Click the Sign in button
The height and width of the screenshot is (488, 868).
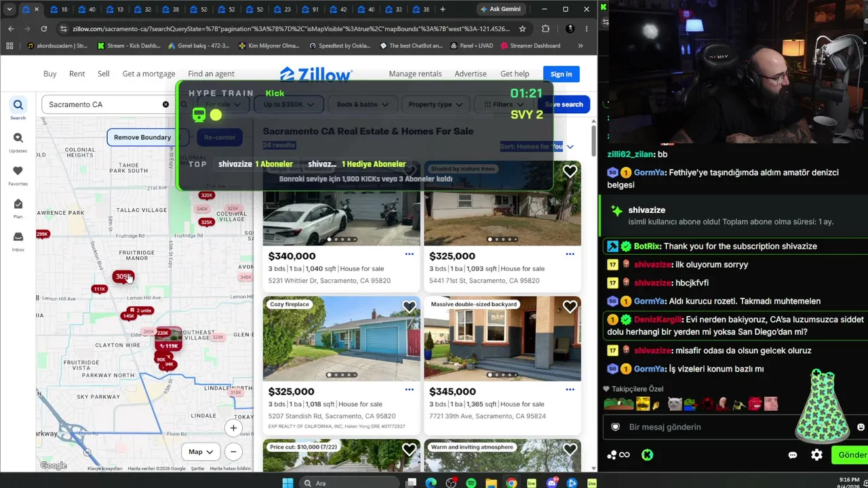coord(561,74)
